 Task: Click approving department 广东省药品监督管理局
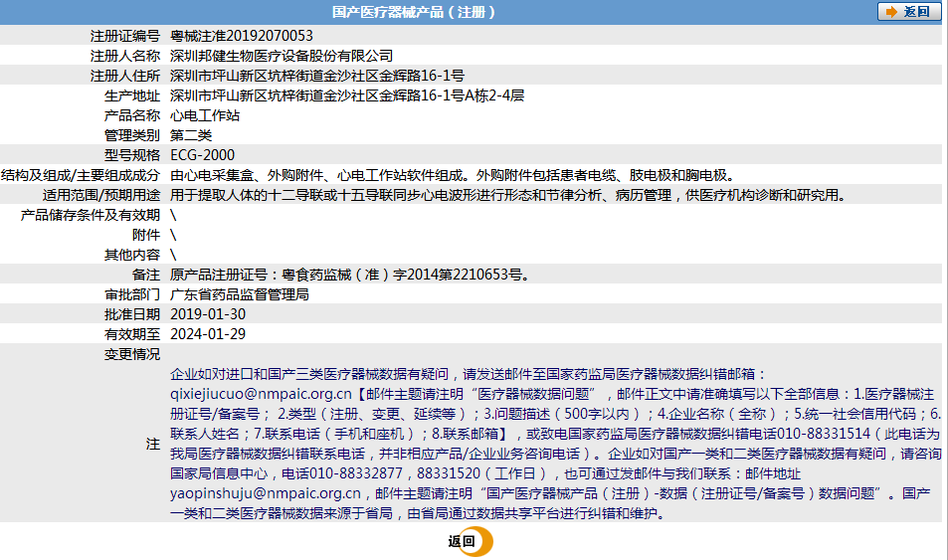pyautogui.click(x=240, y=294)
